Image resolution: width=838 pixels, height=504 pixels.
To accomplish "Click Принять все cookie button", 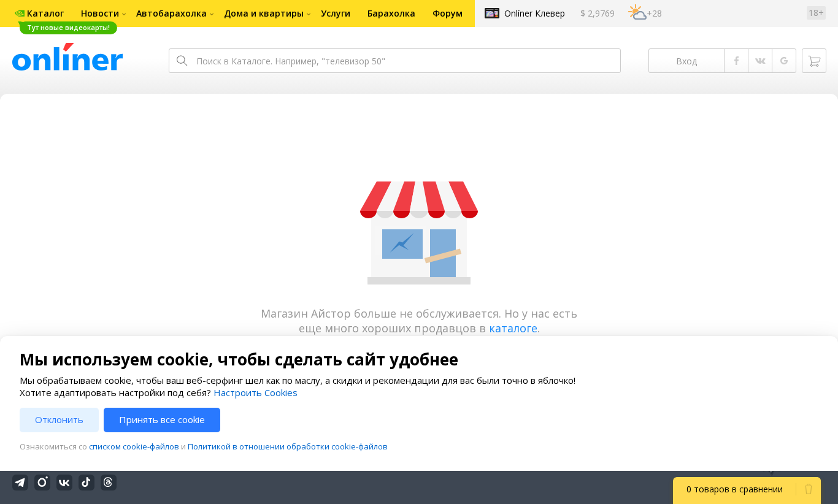I will tap(162, 420).
